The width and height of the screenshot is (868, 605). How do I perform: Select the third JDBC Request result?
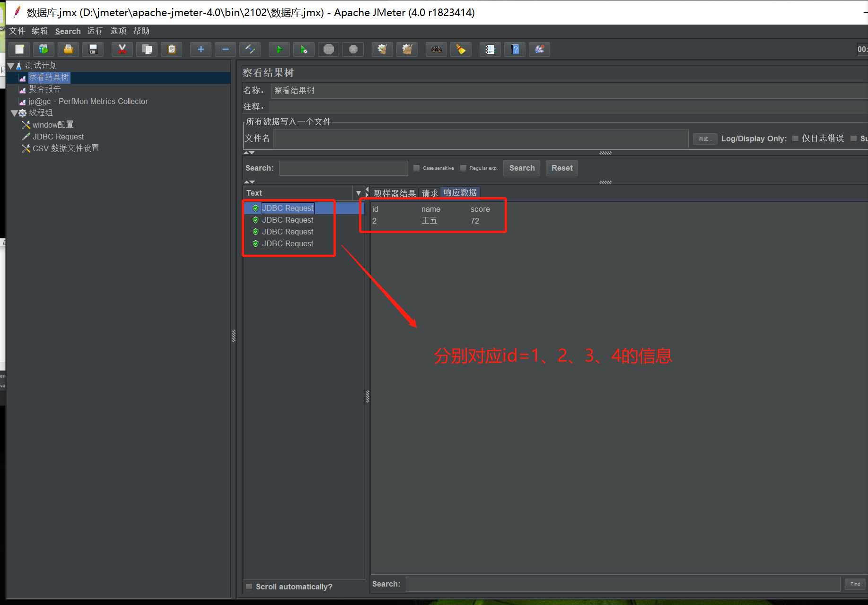tap(288, 232)
